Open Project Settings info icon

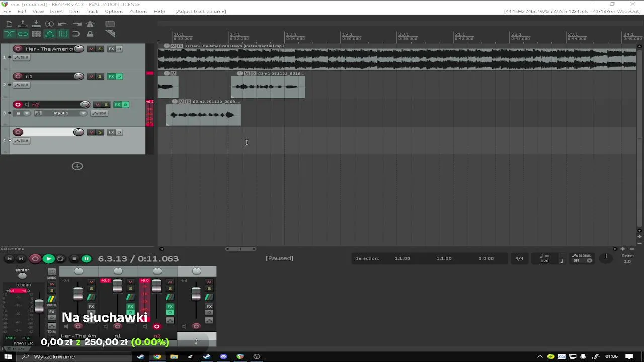[49, 24]
